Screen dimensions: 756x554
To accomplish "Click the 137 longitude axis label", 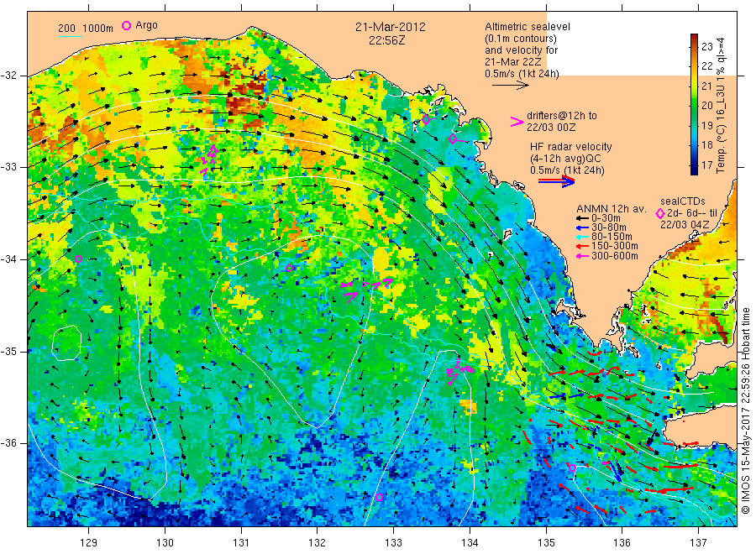I will tap(698, 542).
